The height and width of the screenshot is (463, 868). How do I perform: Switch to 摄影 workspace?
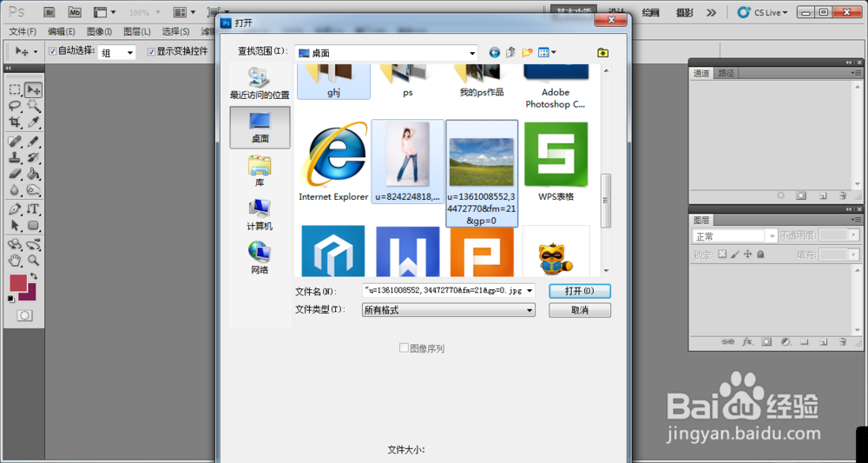pyautogui.click(x=684, y=13)
